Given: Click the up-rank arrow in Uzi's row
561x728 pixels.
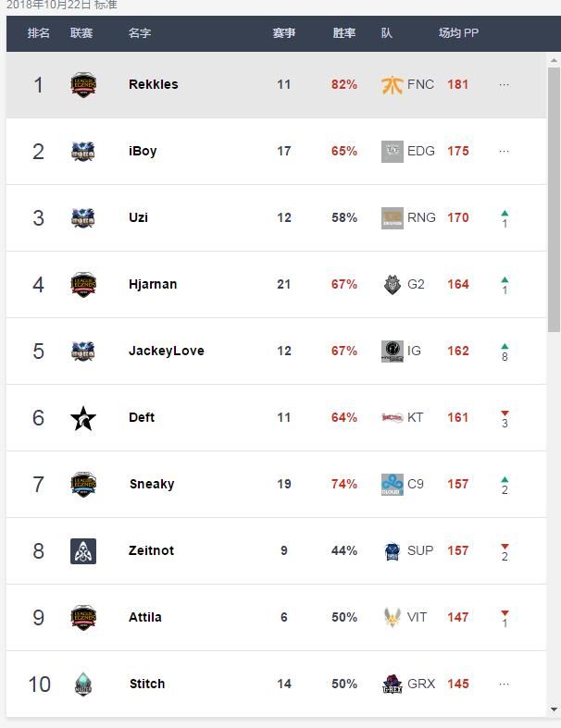Looking at the screenshot, I should [505, 214].
